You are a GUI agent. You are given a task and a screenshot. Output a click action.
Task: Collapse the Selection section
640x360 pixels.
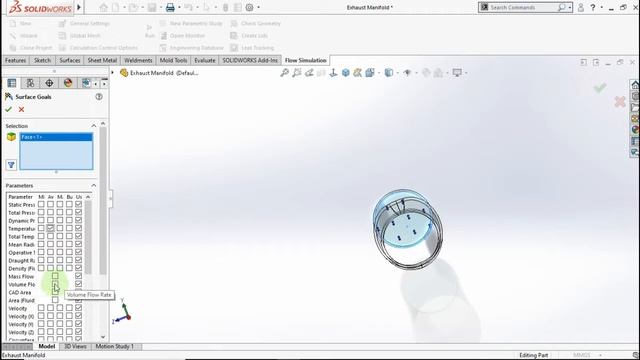coord(93,126)
